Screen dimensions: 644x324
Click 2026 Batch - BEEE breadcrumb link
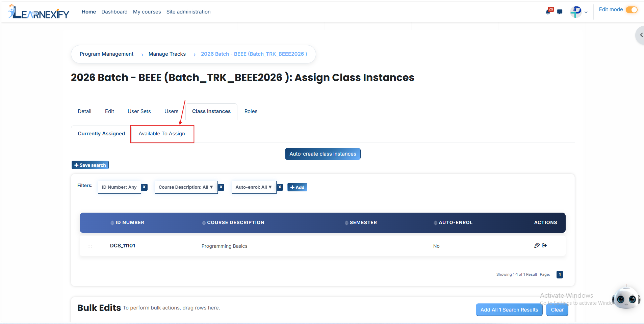click(x=254, y=54)
